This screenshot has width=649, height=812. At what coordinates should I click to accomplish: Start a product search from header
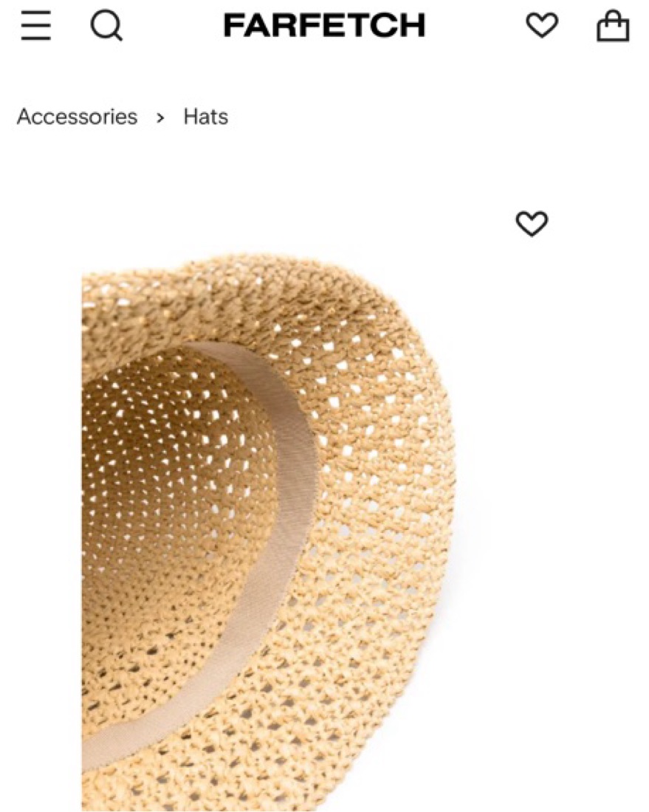coord(107,26)
